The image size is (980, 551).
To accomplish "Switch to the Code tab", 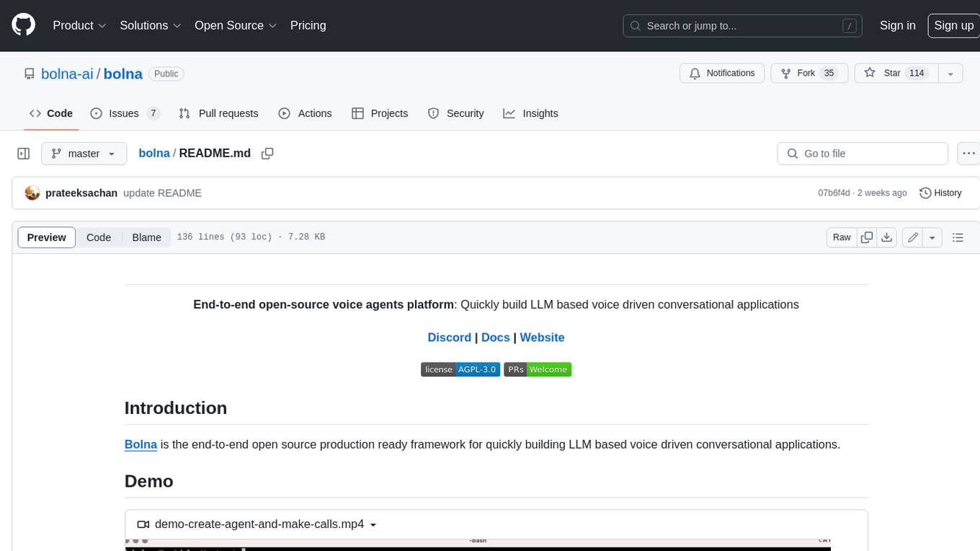I will pyautogui.click(x=50, y=113).
